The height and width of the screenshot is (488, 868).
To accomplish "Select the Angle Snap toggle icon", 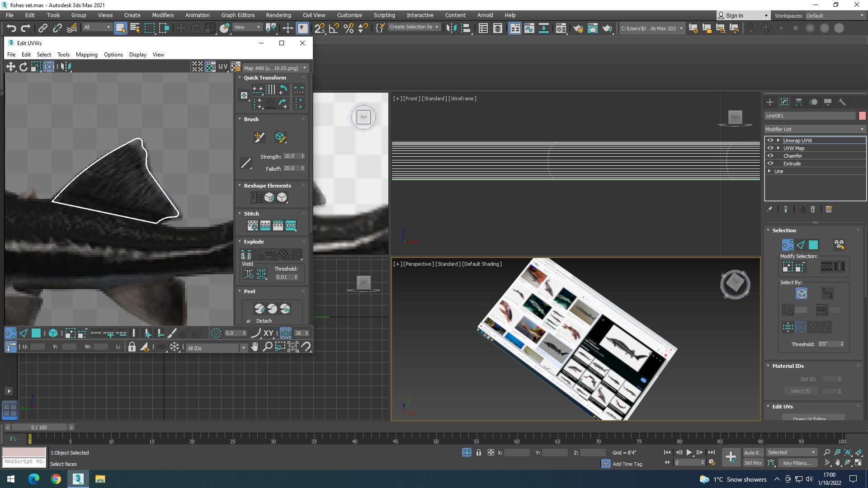I will tap(334, 28).
